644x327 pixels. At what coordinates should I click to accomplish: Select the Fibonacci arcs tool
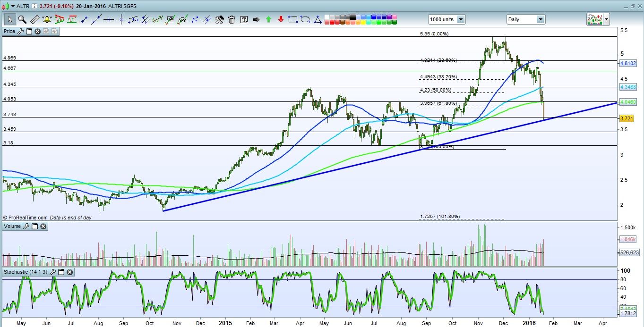point(182,19)
